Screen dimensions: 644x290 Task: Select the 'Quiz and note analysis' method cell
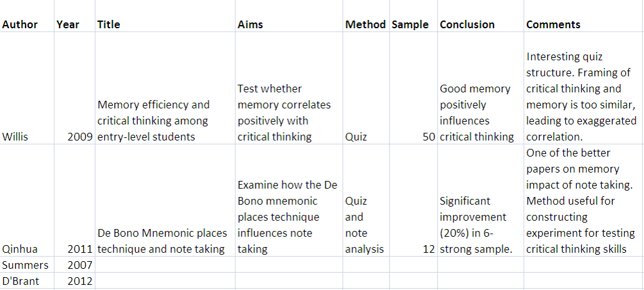tap(364, 225)
